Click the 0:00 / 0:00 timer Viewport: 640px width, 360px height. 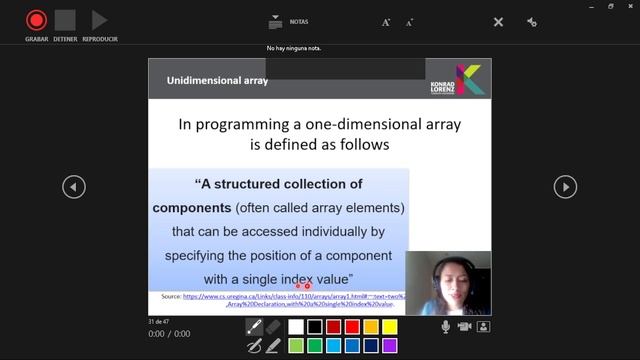pyautogui.click(x=169, y=334)
